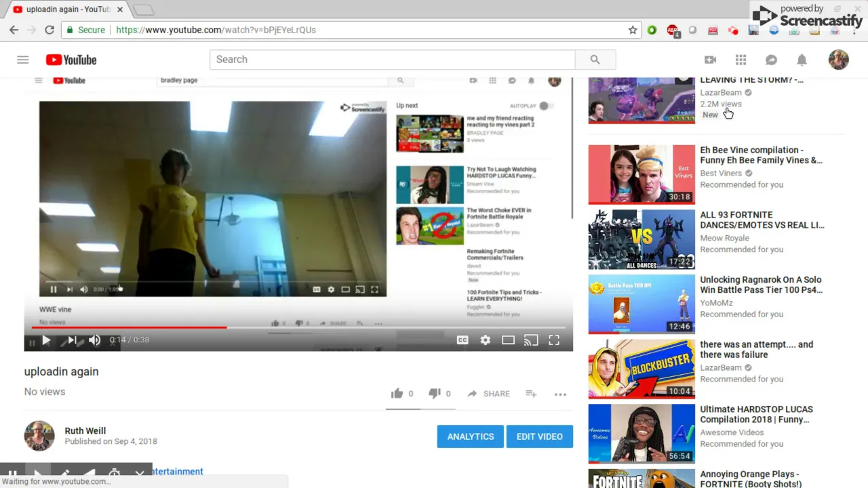Open the Ruth Weill channel name
Screen dimensions: 868x488
[85, 430]
